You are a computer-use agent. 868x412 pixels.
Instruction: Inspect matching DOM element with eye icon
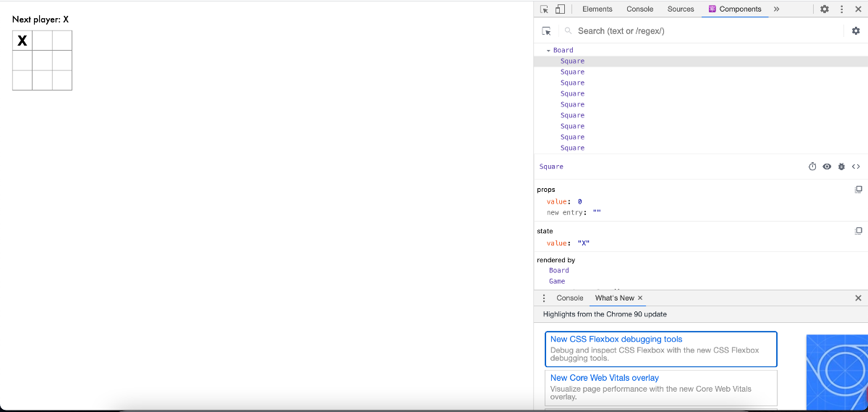coord(827,167)
